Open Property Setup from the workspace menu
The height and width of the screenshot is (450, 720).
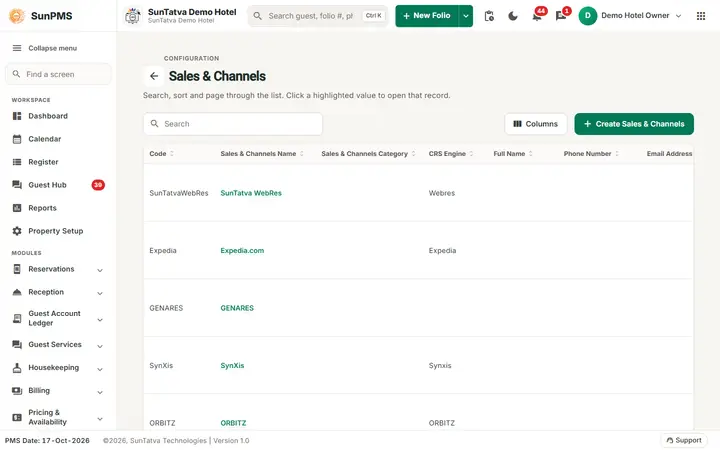(x=56, y=231)
